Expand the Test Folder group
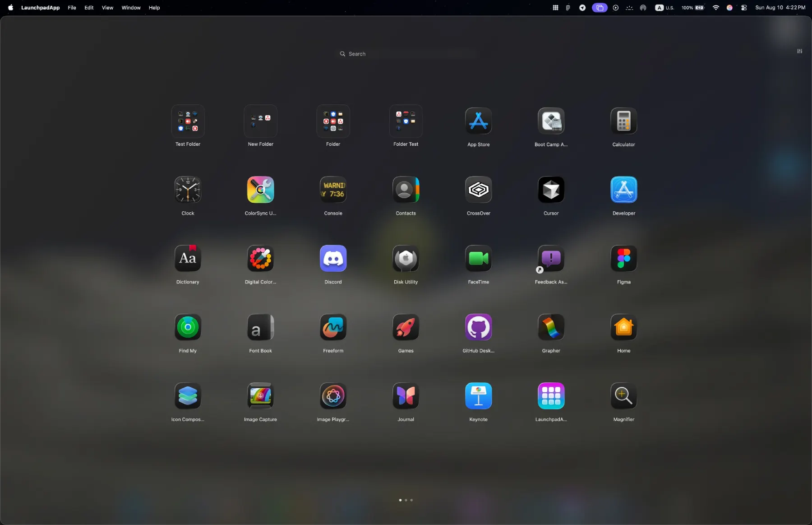Image resolution: width=812 pixels, height=525 pixels. [x=188, y=121]
